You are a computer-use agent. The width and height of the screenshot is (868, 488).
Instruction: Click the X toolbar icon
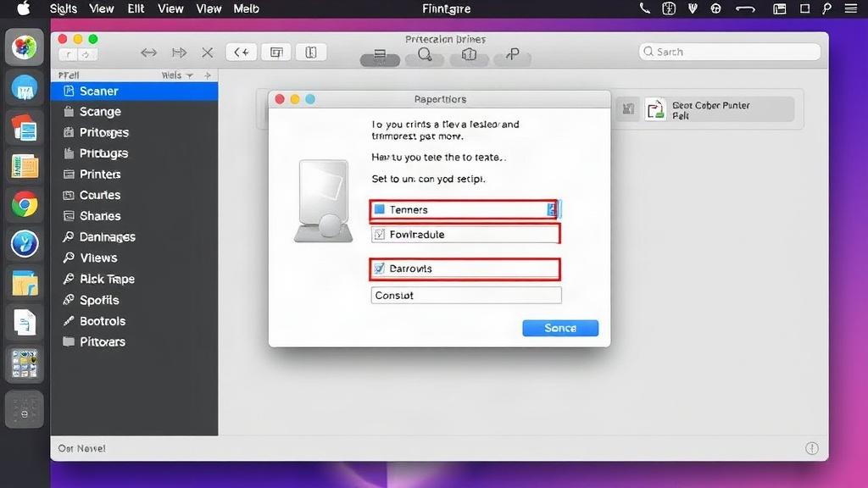(208, 53)
